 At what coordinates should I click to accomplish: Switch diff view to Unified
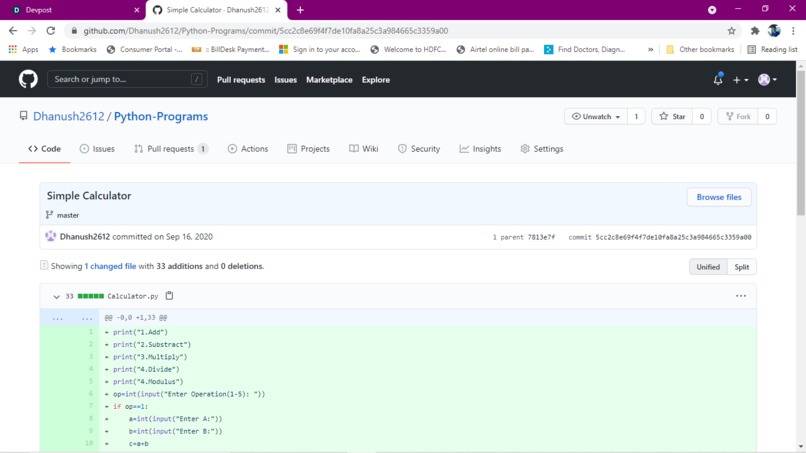click(x=708, y=267)
